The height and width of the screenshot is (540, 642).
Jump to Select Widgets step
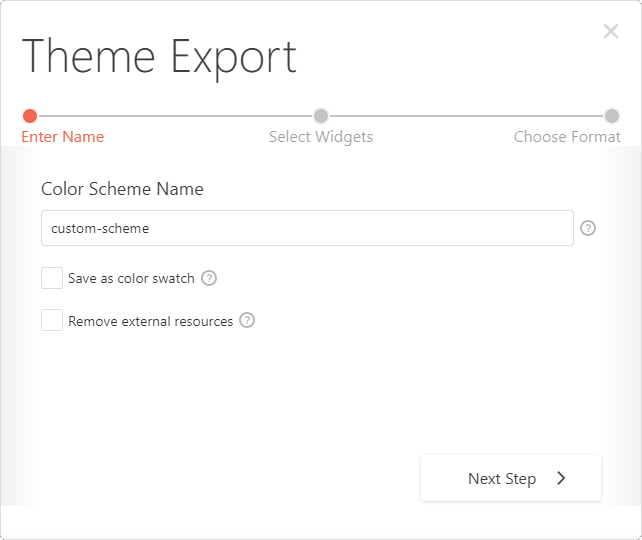coord(321,137)
